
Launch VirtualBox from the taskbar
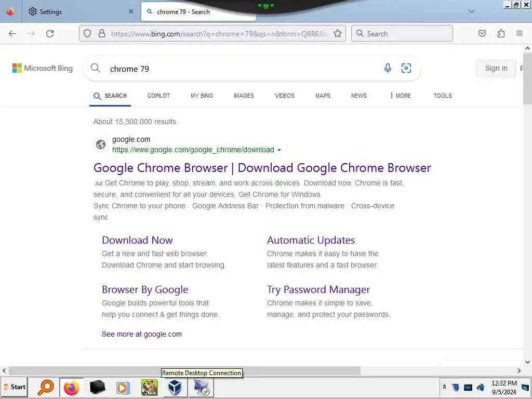(175, 388)
